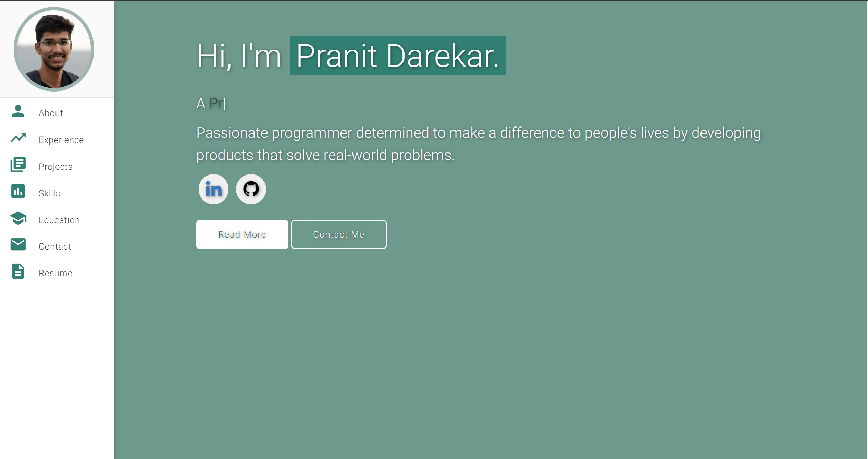The width and height of the screenshot is (868, 459).
Task: Go to the Projects section
Action: click(x=55, y=166)
